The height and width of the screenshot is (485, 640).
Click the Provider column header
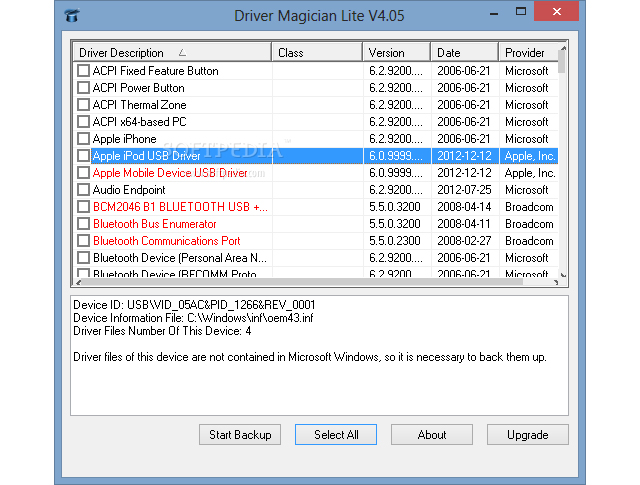click(525, 52)
